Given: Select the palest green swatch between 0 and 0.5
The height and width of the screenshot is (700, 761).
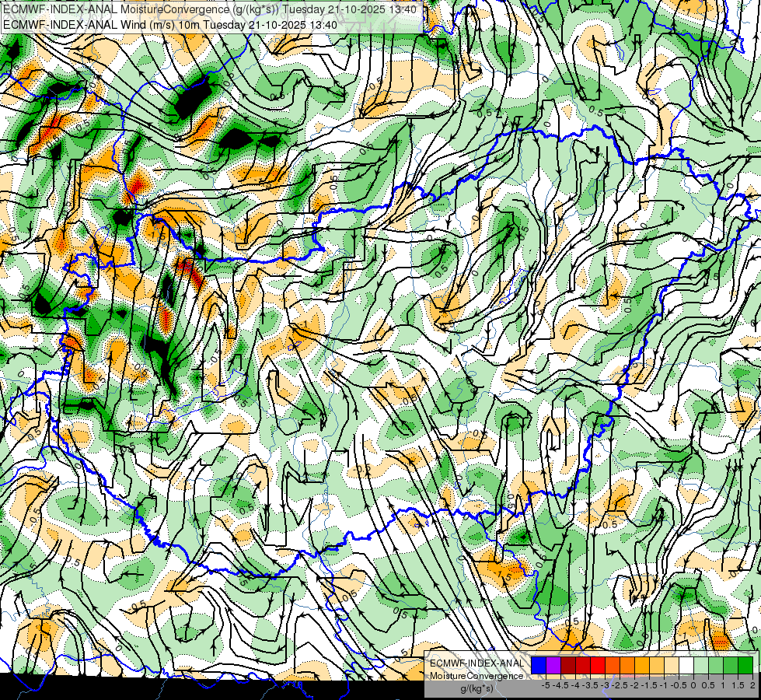Looking at the screenshot, I should pos(701,666).
